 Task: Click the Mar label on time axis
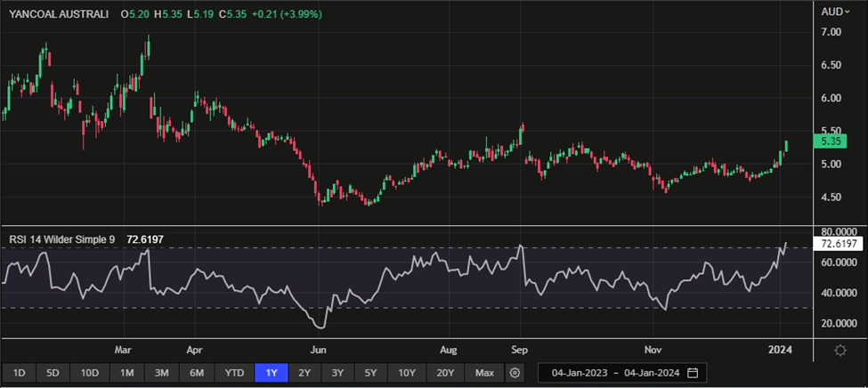click(x=125, y=350)
